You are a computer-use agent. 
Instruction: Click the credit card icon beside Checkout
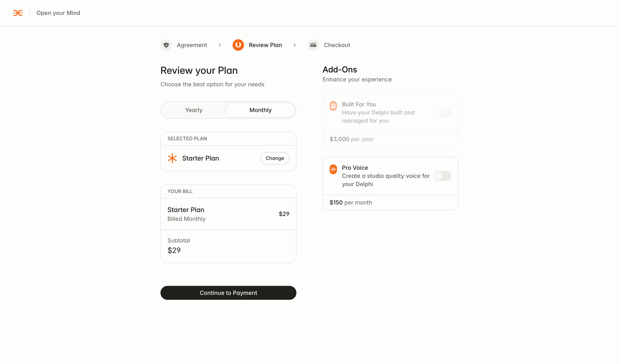click(313, 45)
